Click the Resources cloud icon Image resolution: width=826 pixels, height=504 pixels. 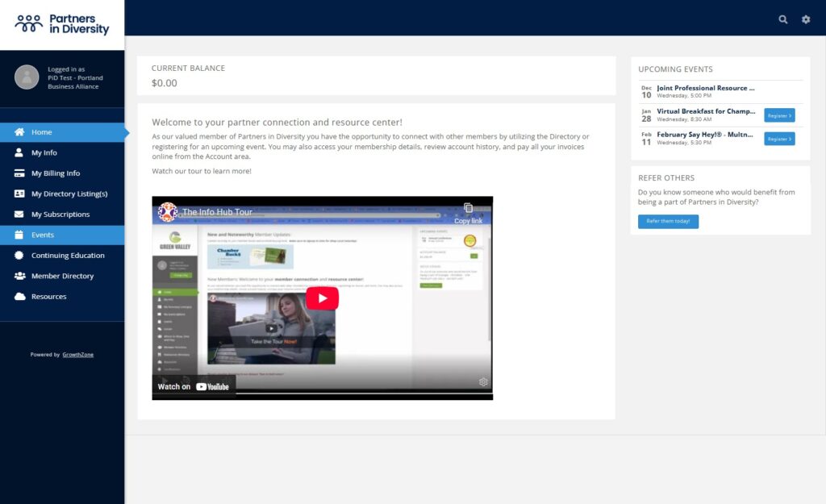pos(19,297)
